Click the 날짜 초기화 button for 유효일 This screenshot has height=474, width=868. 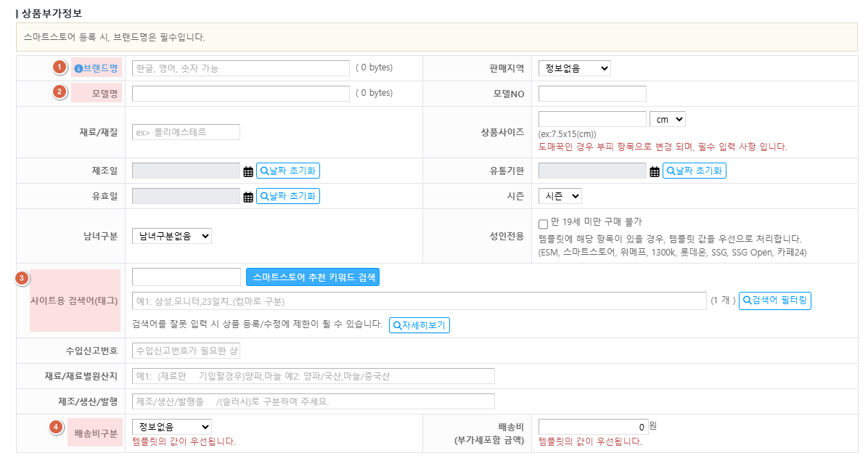pos(287,196)
